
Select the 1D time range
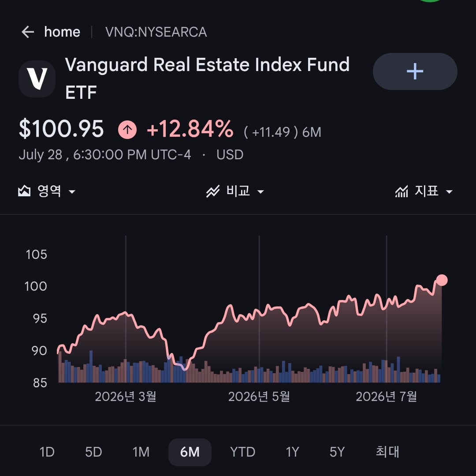coord(47,452)
